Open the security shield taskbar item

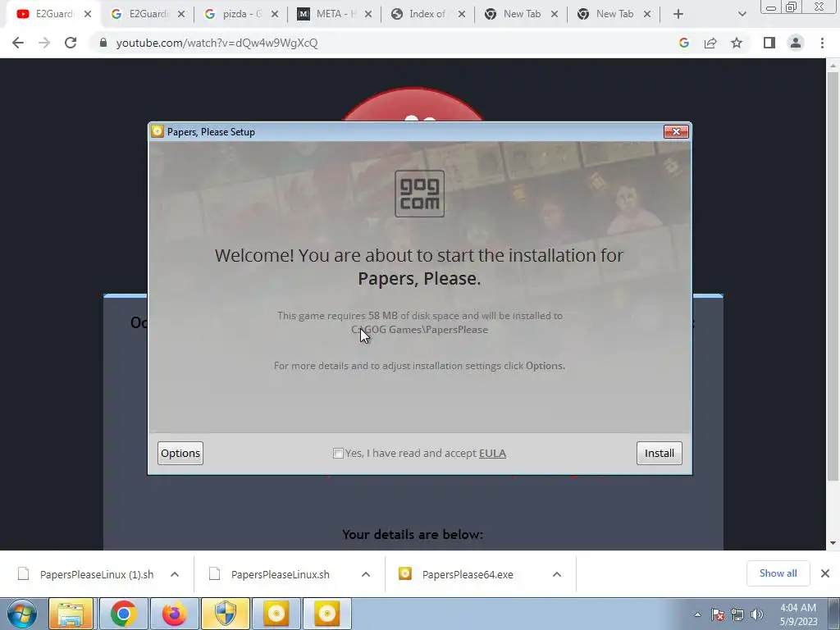226,614
